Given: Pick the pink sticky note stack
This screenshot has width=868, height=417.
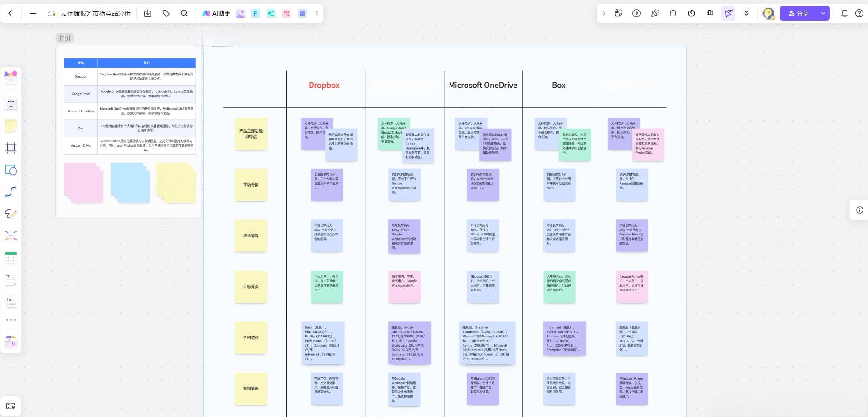Looking at the screenshot, I should pyautogui.click(x=84, y=182).
